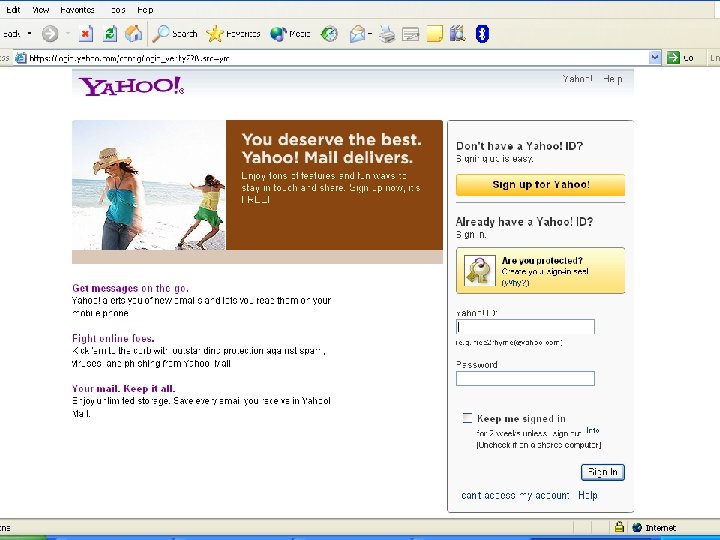Open the Mail icon dropdown arrow
The height and width of the screenshot is (540, 720).
[x=370, y=34]
